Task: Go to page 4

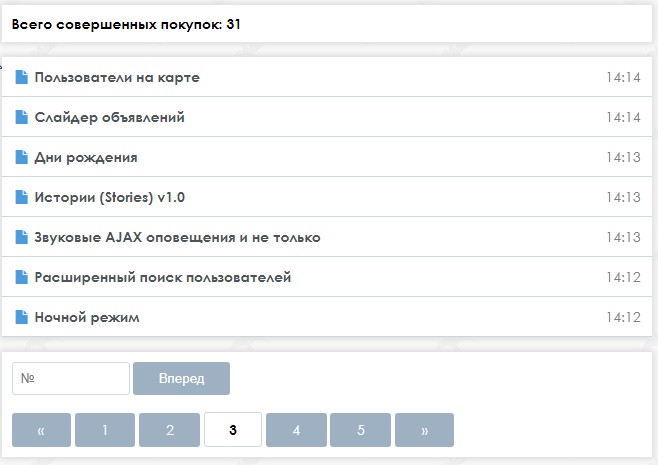Action: coord(296,430)
